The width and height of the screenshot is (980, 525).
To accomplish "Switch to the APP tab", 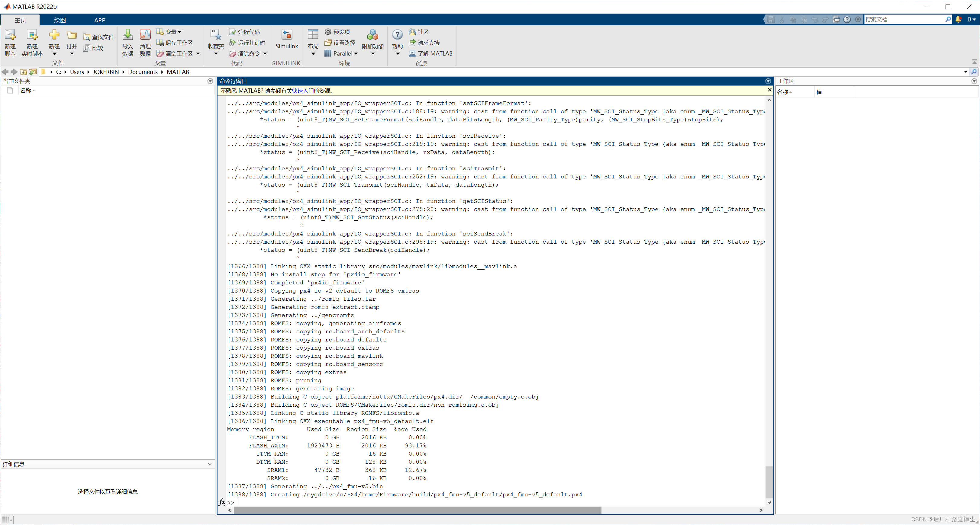I will pos(100,20).
